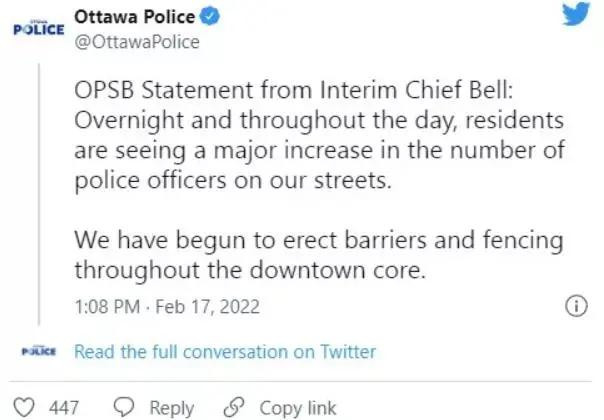Read the full conversation on Twitter

[225, 352]
